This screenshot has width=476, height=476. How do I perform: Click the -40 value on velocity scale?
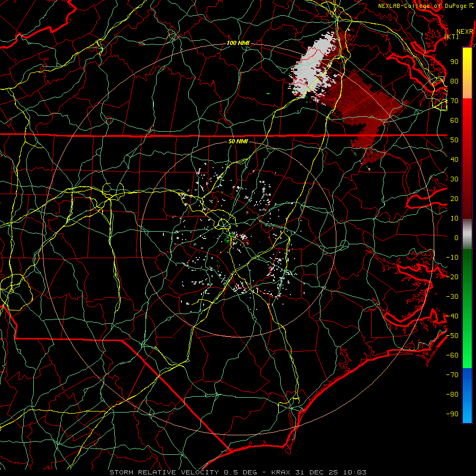[x=452, y=316]
